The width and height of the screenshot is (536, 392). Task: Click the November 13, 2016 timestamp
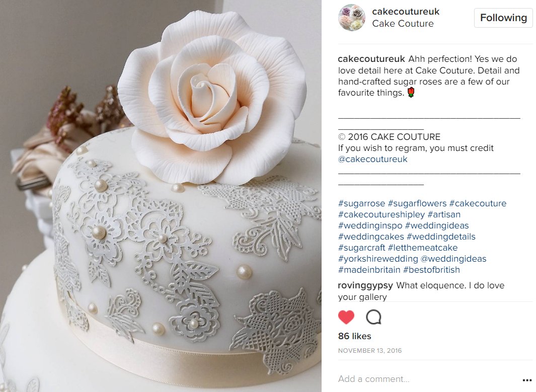point(370,351)
